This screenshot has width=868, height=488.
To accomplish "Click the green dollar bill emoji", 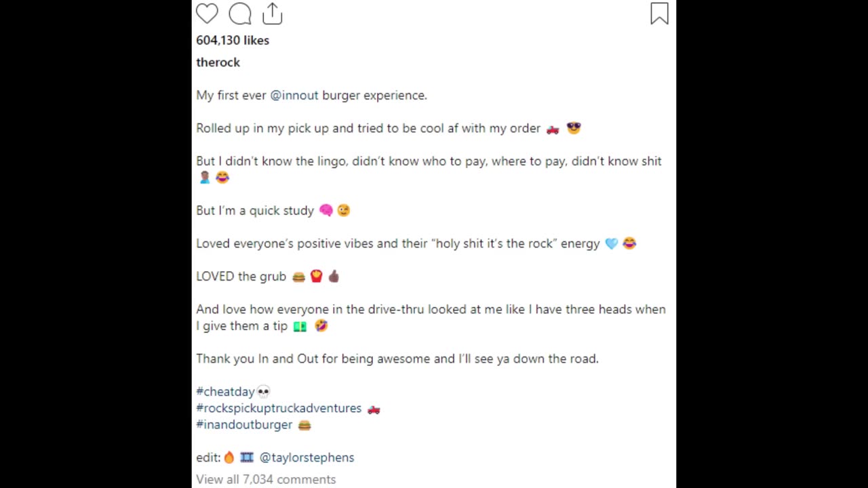I will click(x=300, y=326).
